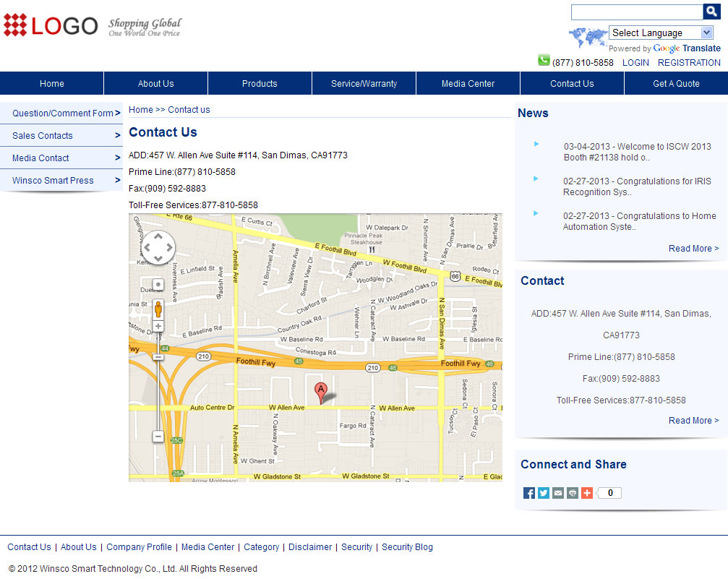Open the About Us nav menu
This screenshot has height=579, width=728.
155,84
